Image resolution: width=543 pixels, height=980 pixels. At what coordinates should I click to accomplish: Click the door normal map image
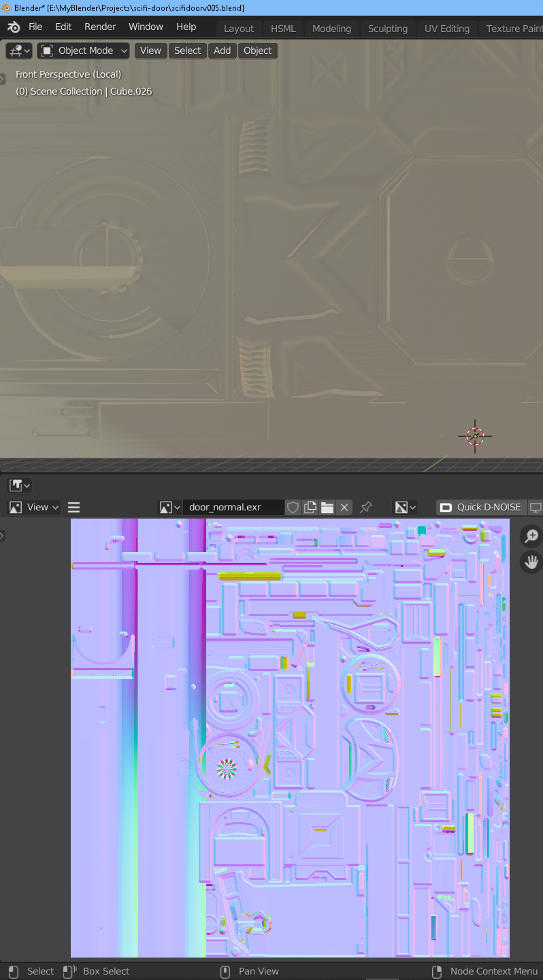[x=290, y=738]
